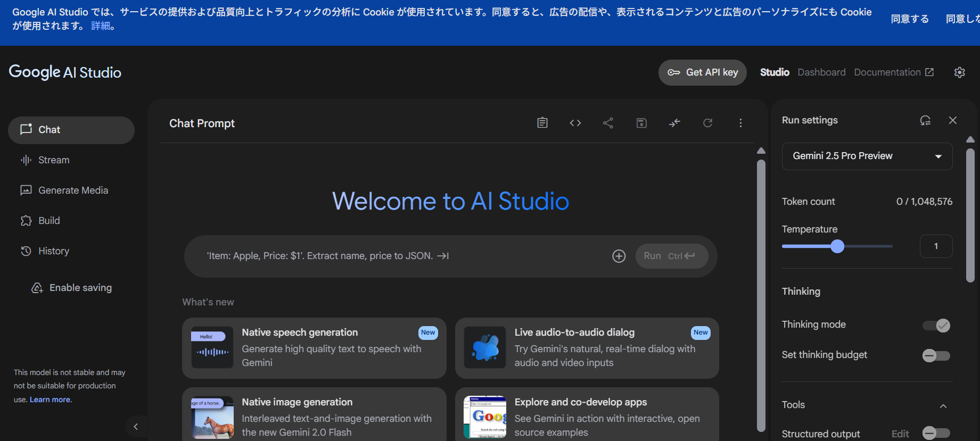Image resolution: width=980 pixels, height=441 pixels.
Task: Reset run settings to default icon
Action: pyautogui.click(x=925, y=120)
